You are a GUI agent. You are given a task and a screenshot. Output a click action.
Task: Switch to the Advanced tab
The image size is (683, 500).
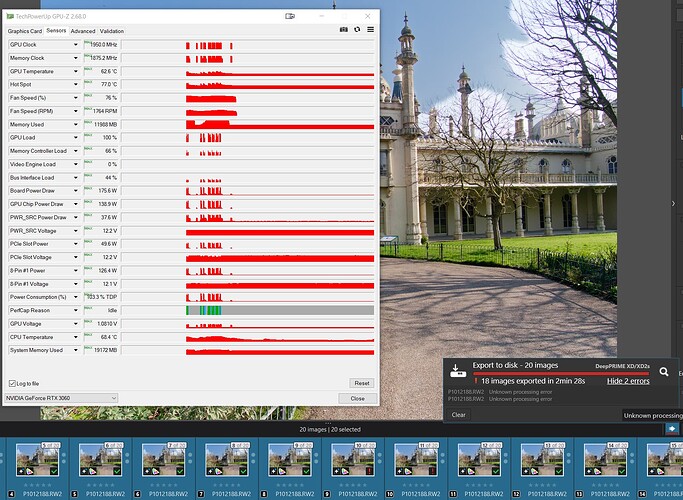pyautogui.click(x=83, y=31)
